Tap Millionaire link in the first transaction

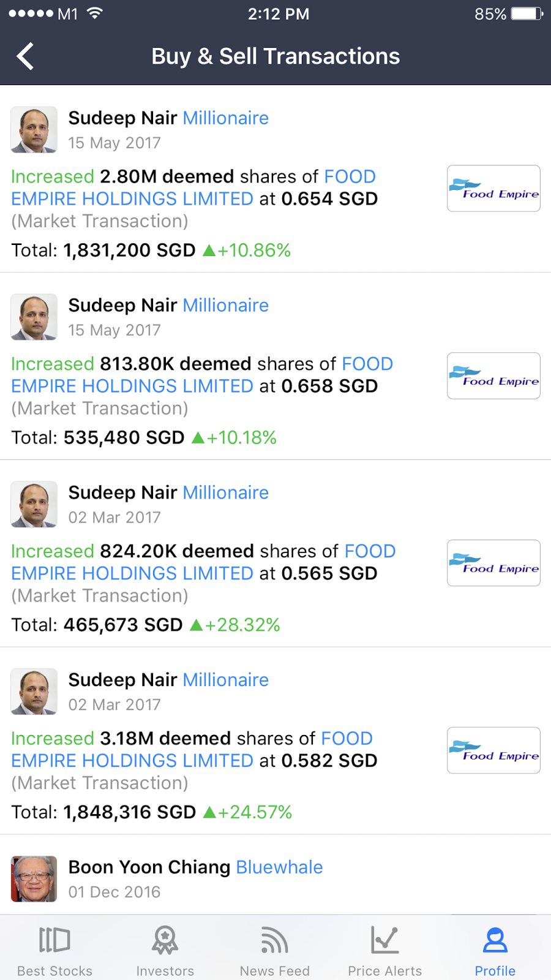coord(226,118)
